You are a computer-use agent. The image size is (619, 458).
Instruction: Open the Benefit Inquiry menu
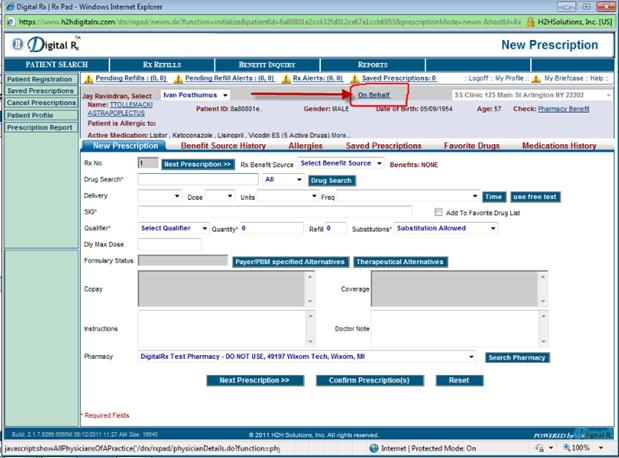[253, 64]
